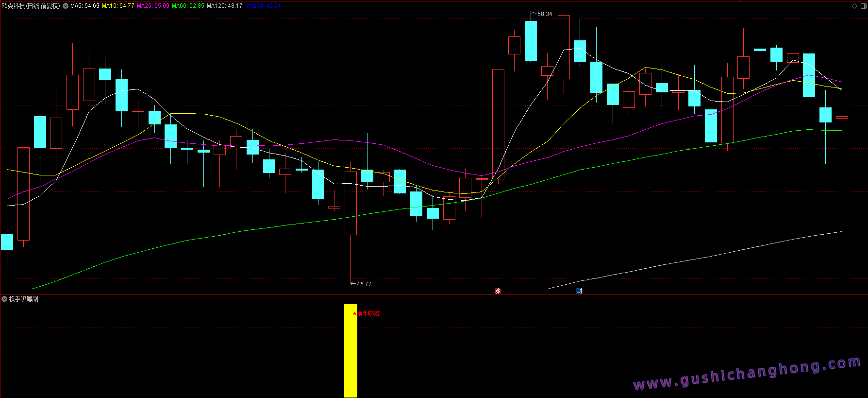Click the red ★换手吸筹 signal label
The width and height of the screenshot is (868, 398).
point(367,314)
